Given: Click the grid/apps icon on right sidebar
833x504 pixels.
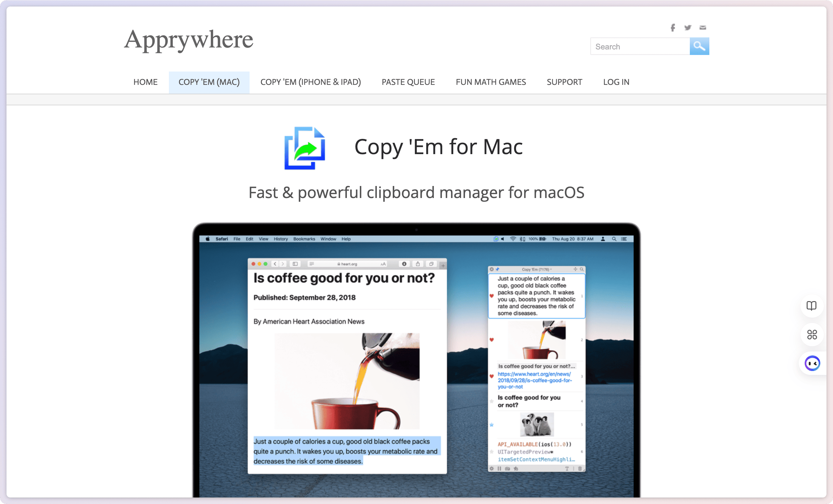Looking at the screenshot, I should click(811, 334).
